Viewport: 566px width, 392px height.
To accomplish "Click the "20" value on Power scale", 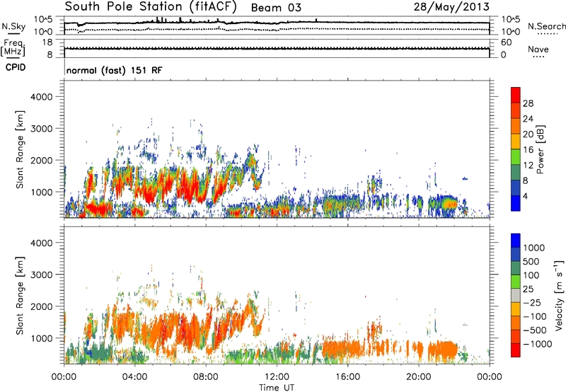I will (528, 134).
